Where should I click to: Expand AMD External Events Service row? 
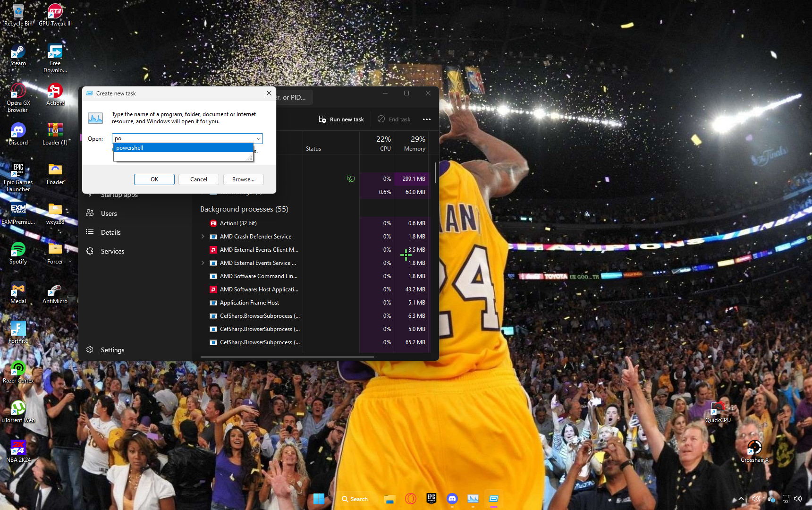(x=203, y=263)
